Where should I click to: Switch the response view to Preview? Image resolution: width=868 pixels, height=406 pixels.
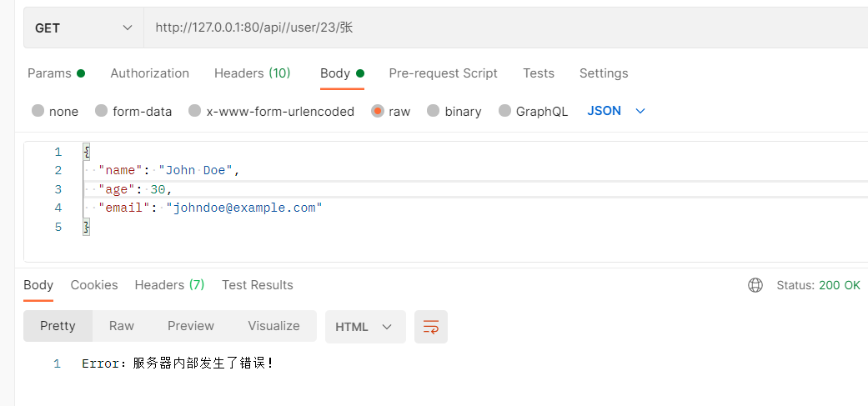coord(191,326)
